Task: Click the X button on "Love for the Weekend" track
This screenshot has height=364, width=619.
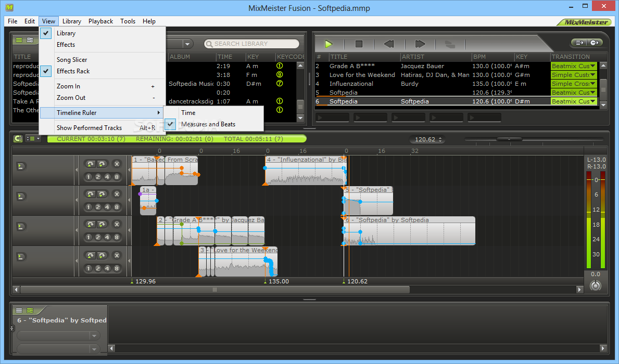Action: (x=117, y=255)
